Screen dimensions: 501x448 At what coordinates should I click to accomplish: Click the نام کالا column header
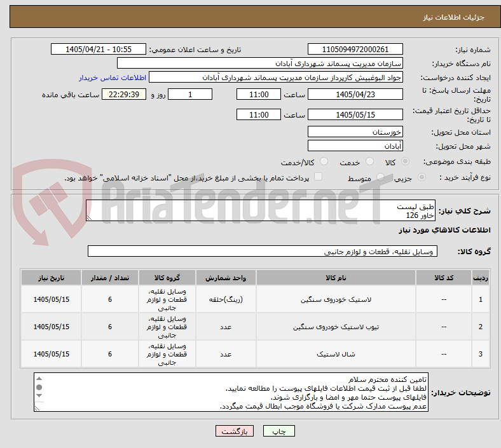(336, 278)
